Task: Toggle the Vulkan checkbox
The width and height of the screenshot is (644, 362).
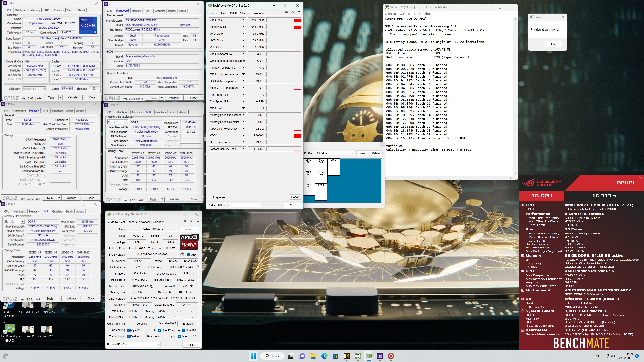Action: 129,336
